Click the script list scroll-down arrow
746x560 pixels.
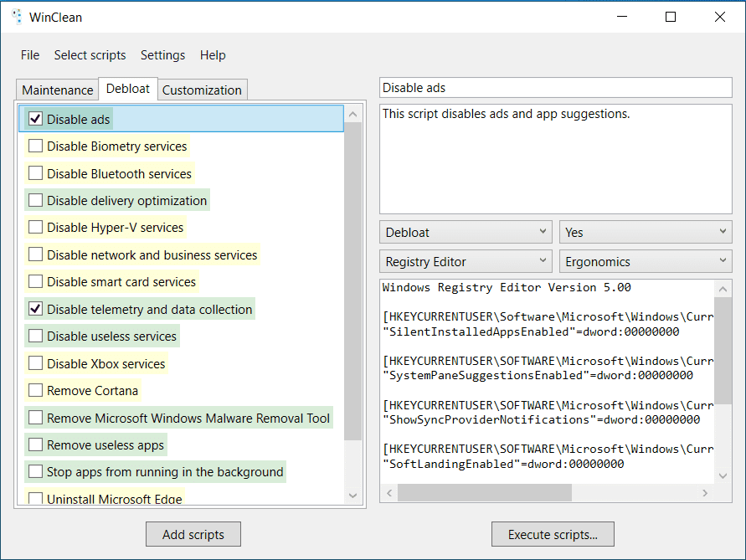click(352, 496)
